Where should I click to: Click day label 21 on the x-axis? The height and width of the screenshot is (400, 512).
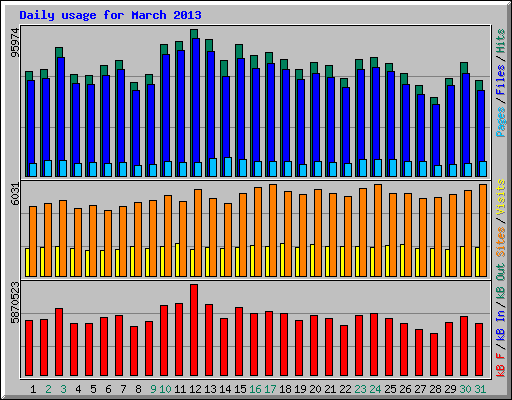coord(330,389)
